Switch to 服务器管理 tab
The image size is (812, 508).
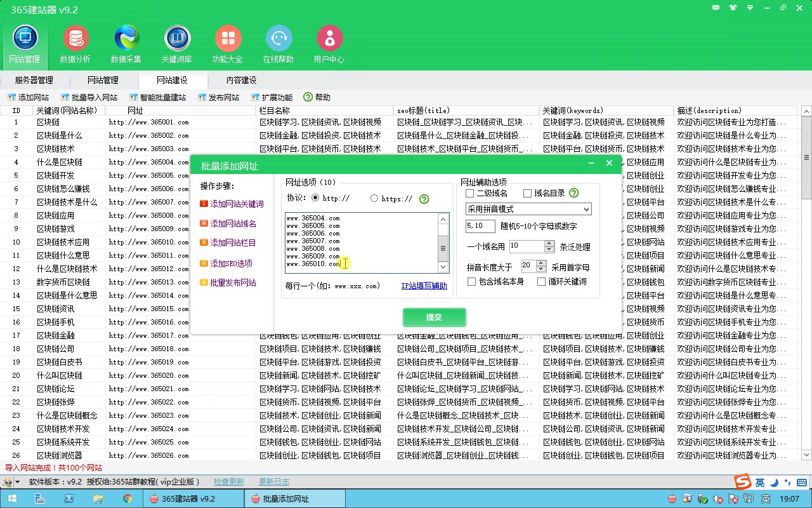pyautogui.click(x=34, y=80)
